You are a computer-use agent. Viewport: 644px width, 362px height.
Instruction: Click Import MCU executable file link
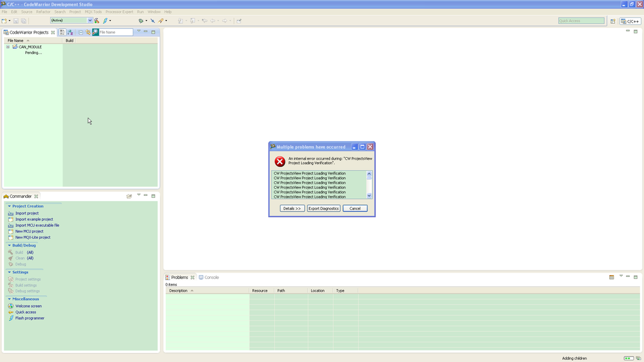click(x=37, y=225)
